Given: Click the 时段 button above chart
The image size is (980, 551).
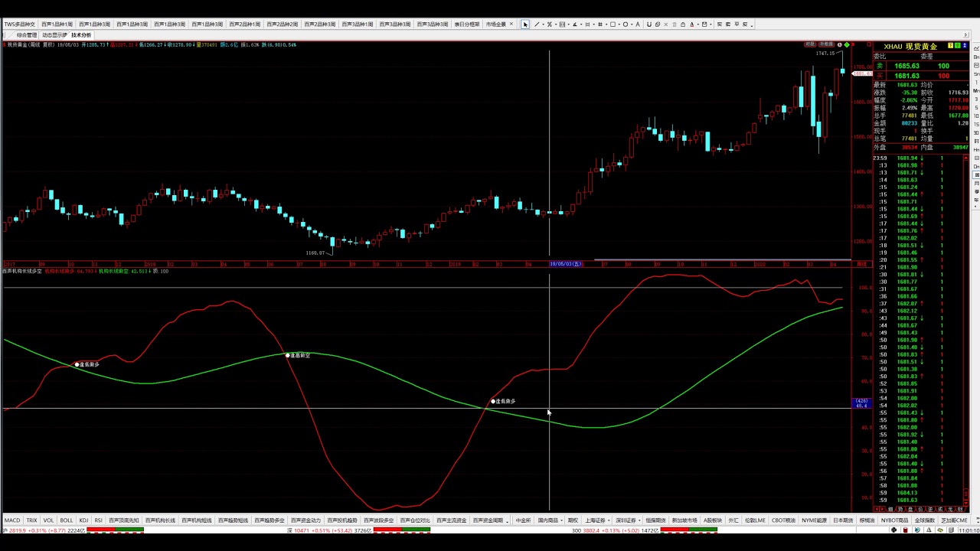Looking at the screenshot, I should (x=810, y=44).
